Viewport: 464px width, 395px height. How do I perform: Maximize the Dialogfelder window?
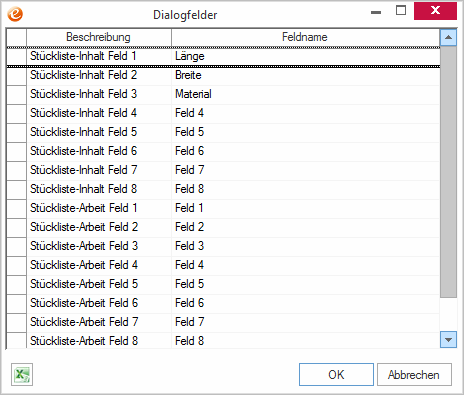401,10
